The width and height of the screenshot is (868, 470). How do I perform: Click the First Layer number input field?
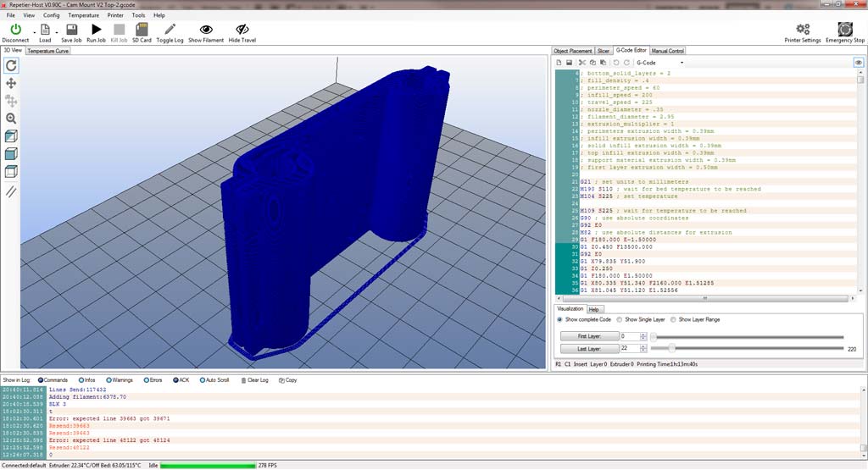630,336
